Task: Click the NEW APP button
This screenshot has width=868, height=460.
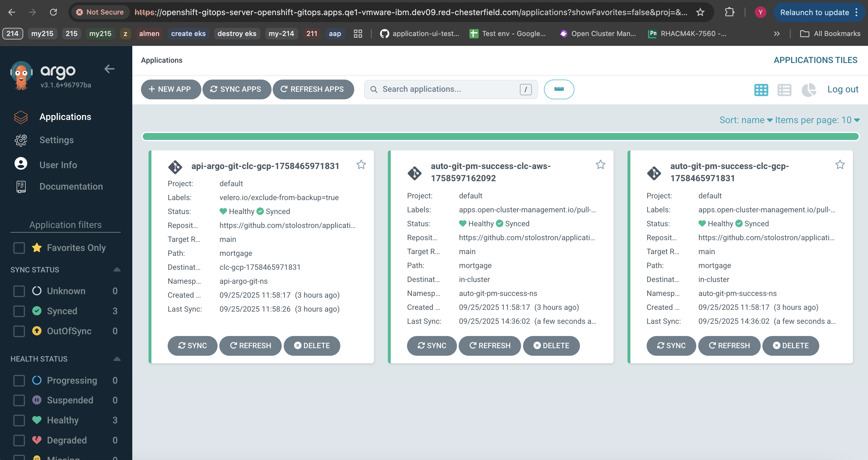Action: tap(171, 89)
